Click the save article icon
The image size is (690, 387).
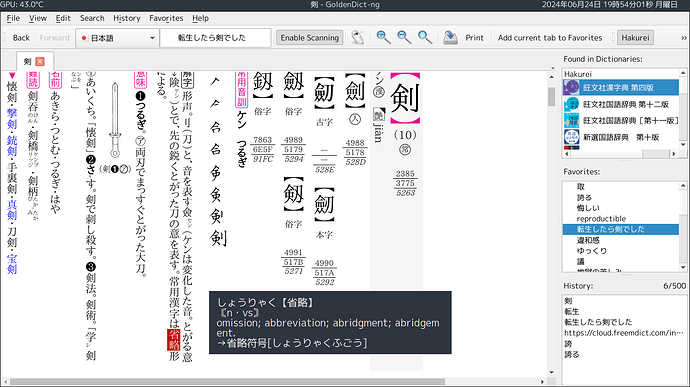click(450, 37)
